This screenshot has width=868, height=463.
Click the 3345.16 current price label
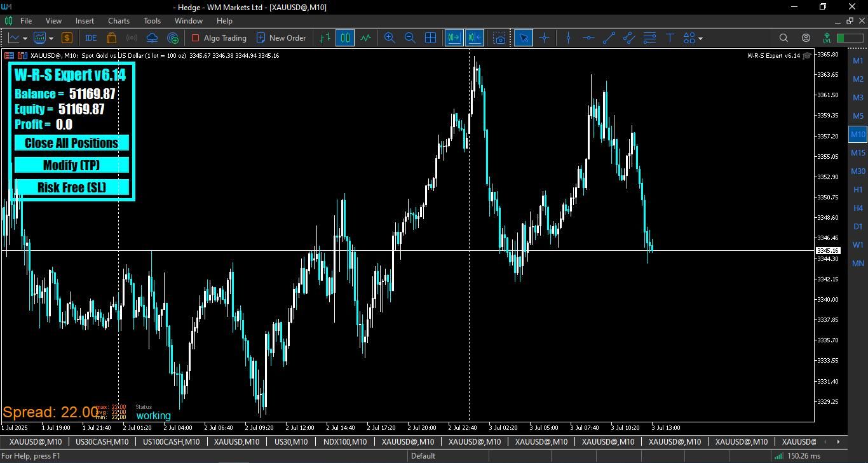[x=828, y=251]
